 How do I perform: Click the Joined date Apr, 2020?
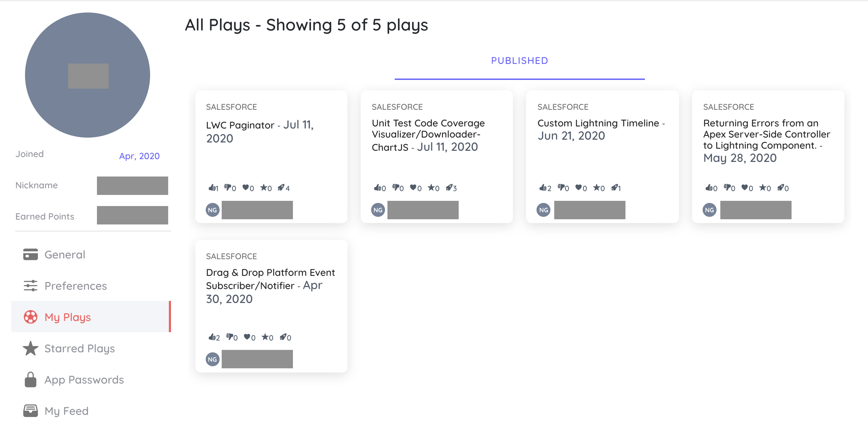[139, 156]
